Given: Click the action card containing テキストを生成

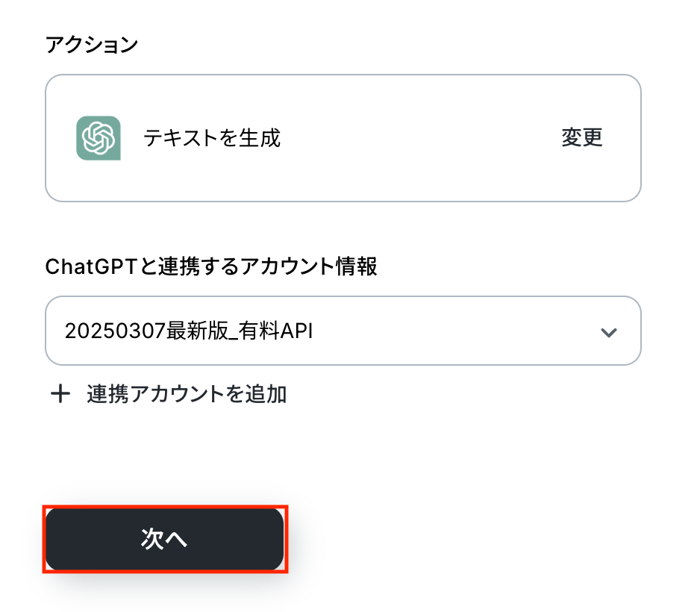Looking at the screenshot, I should [343, 138].
